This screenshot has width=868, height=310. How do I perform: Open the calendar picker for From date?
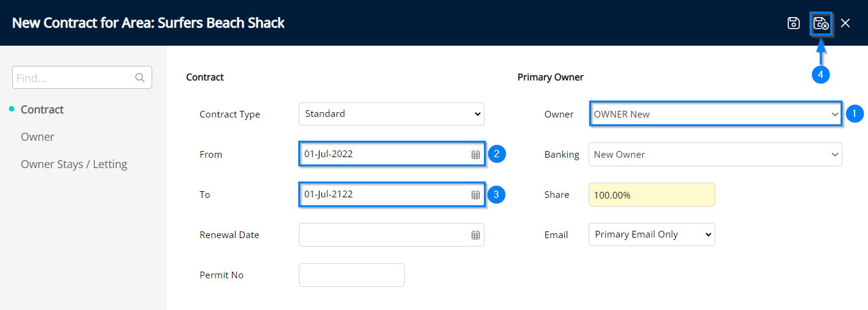point(475,155)
